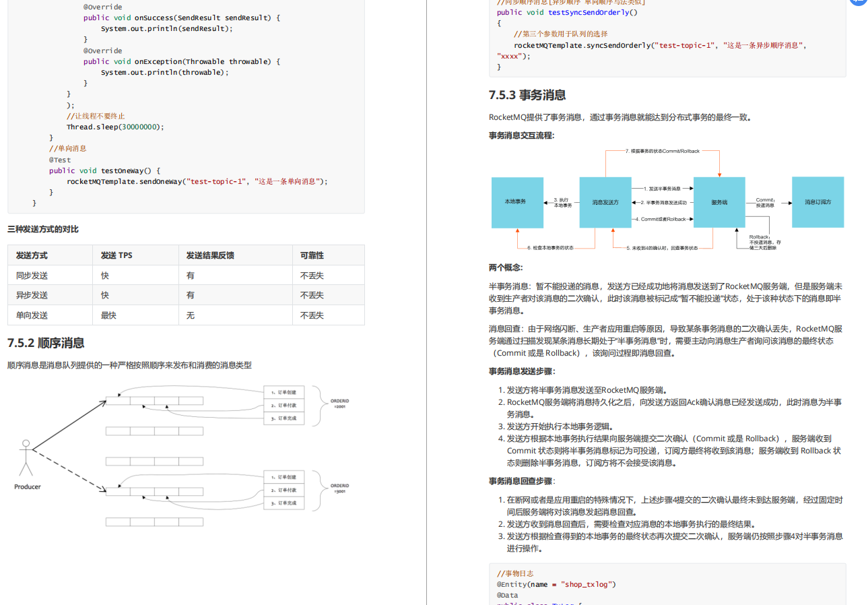Click the comment '//让线程不要终止'
Screen dimensions: 868x605
(95, 116)
